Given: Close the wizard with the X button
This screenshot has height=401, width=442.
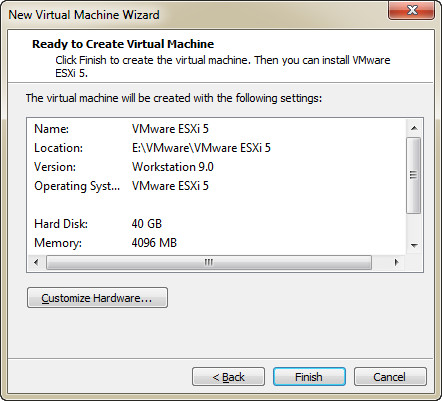Looking at the screenshot, I should point(412,10).
